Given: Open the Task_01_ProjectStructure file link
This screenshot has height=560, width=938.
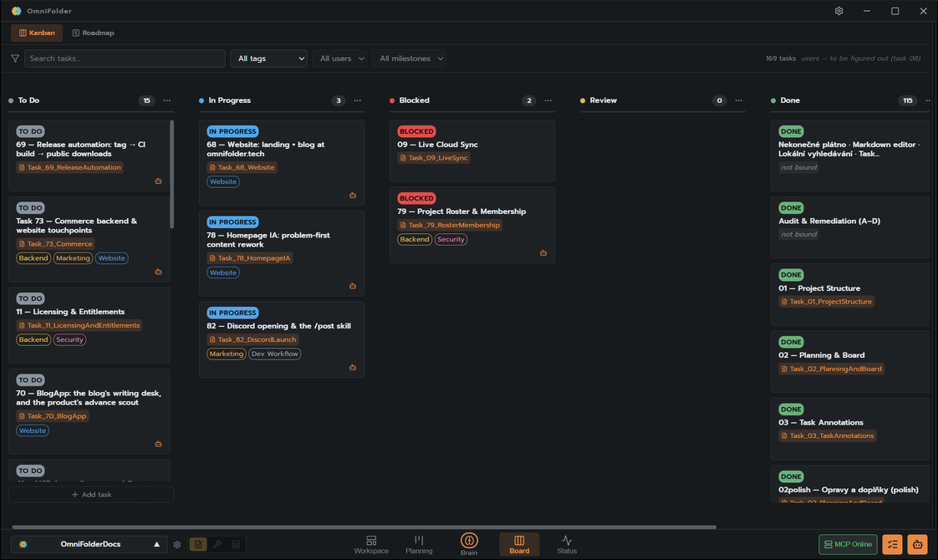Looking at the screenshot, I should tap(826, 302).
